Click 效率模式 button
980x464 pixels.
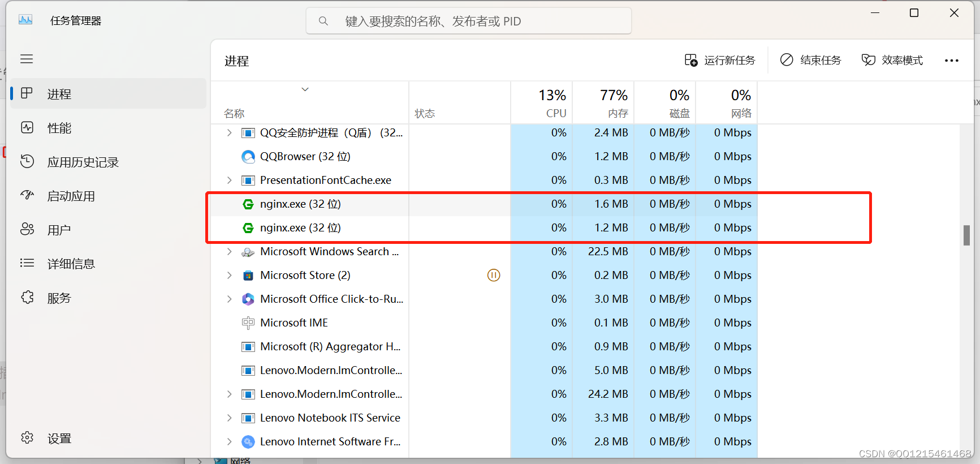pyautogui.click(x=892, y=60)
